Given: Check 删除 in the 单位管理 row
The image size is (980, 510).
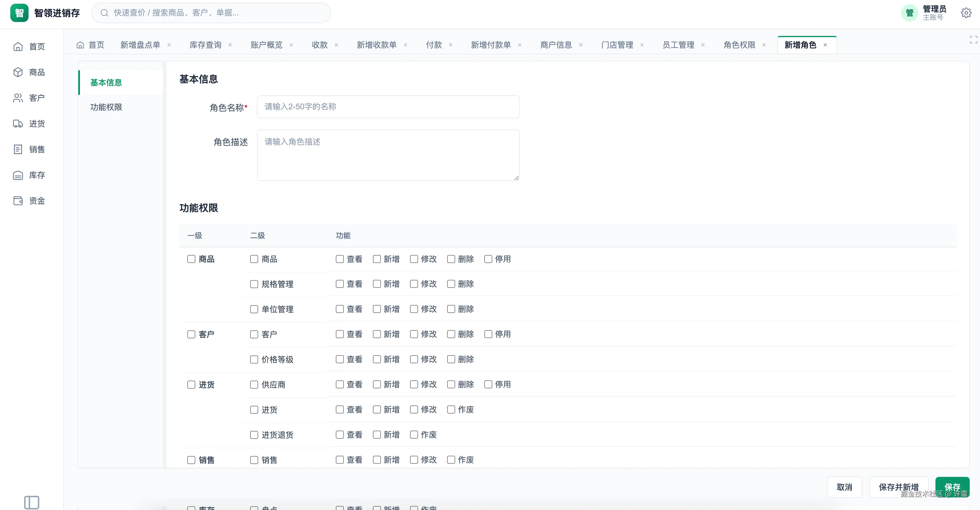Looking at the screenshot, I should 451,309.
